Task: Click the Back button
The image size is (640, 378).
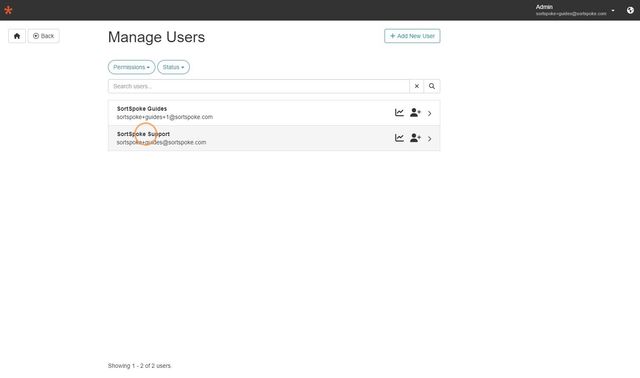Action: point(44,36)
